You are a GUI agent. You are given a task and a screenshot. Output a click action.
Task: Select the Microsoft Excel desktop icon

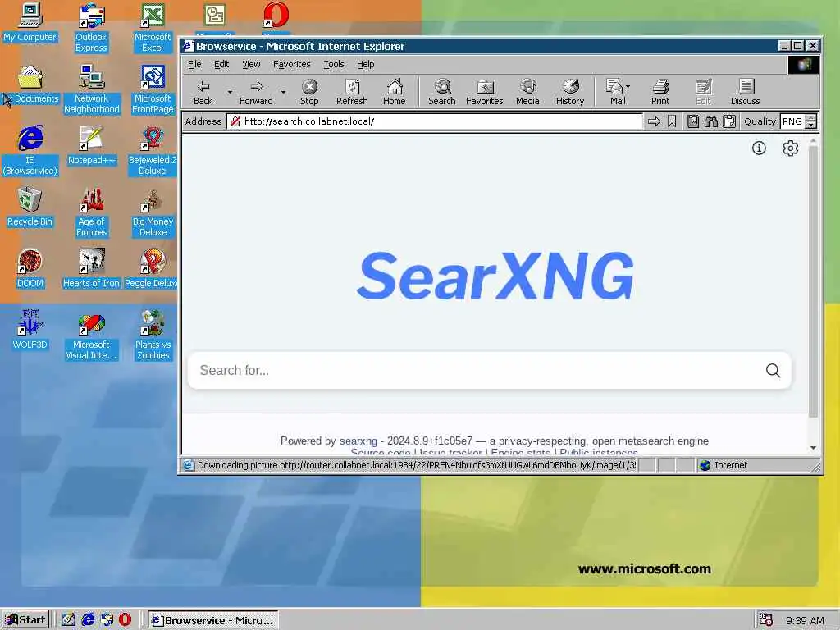[152, 28]
